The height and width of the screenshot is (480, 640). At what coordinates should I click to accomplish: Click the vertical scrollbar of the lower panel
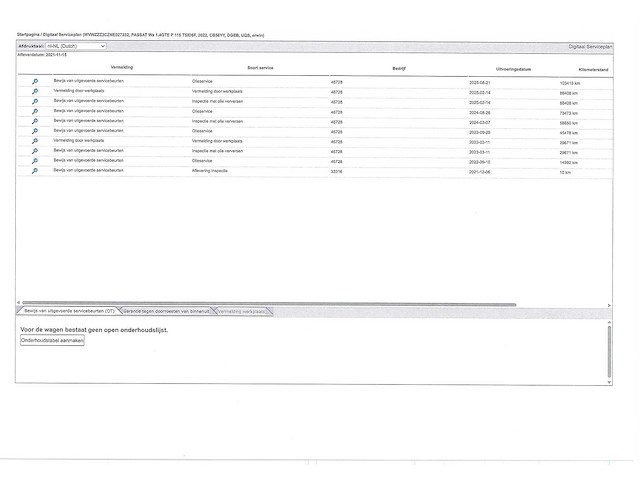pyautogui.click(x=609, y=350)
